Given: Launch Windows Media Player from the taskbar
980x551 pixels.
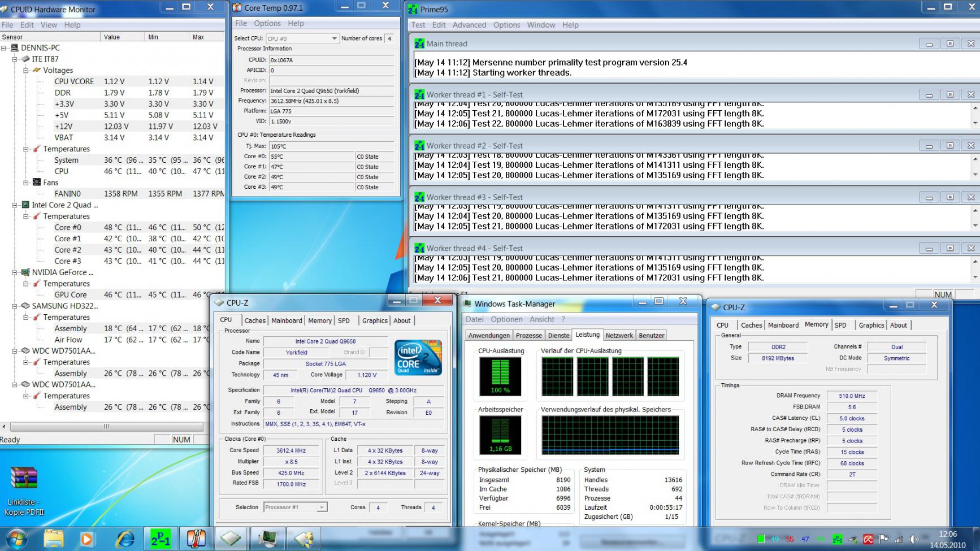Looking at the screenshot, I should point(86,539).
